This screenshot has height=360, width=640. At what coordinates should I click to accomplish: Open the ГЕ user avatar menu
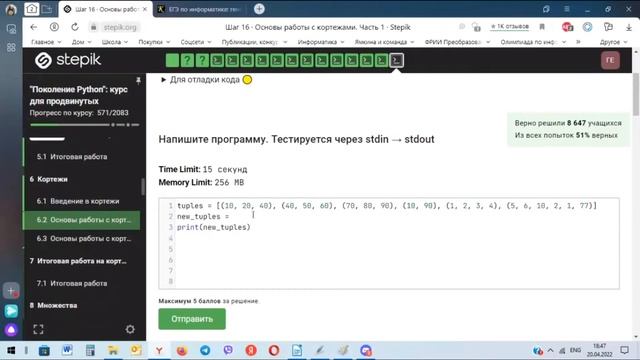[610, 60]
